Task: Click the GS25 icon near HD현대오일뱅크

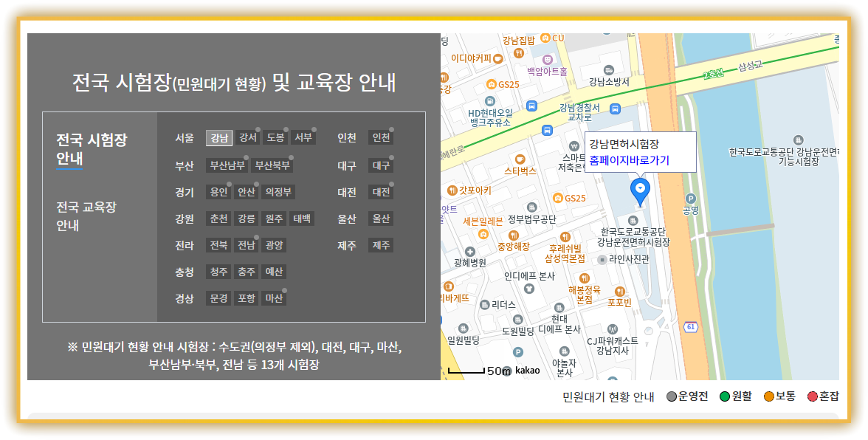Action: (491, 85)
